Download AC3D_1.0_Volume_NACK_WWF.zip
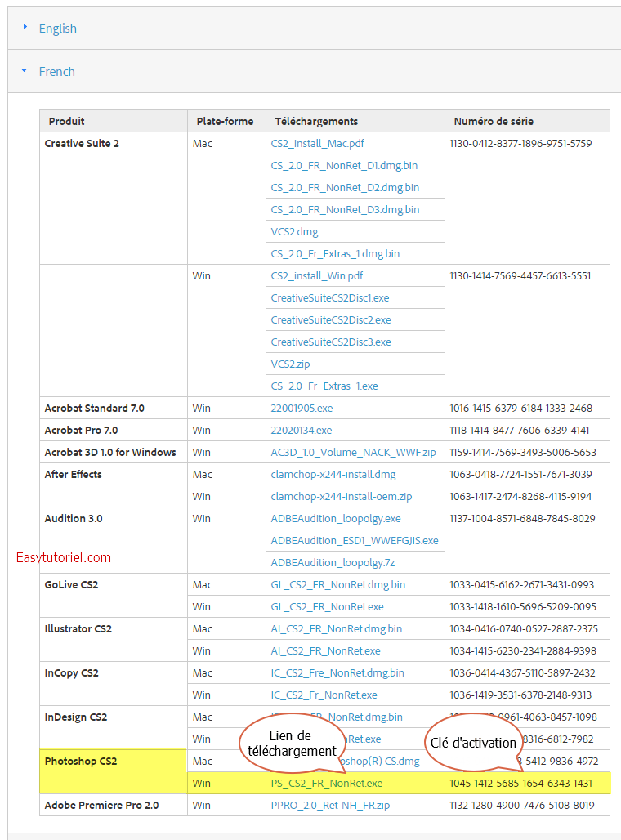Screen dimensions: 621x840 [x=353, y=452]
